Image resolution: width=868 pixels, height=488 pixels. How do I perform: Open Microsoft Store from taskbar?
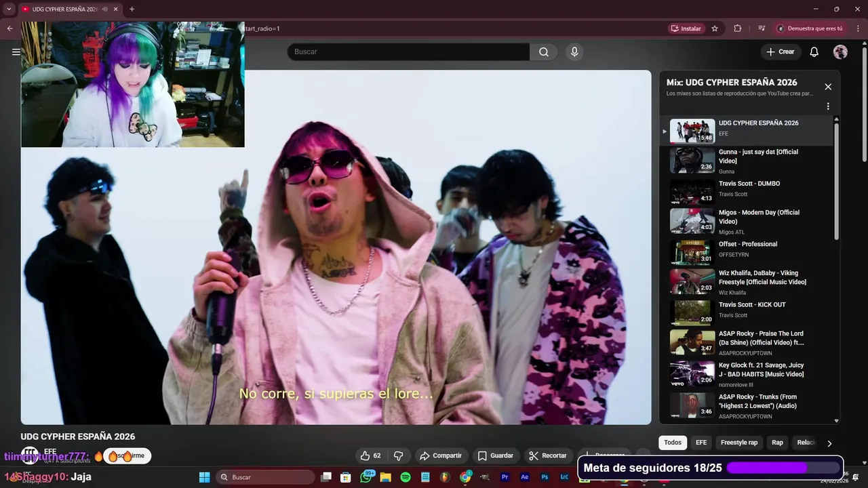pyautogui.click(x=346, y=477)
